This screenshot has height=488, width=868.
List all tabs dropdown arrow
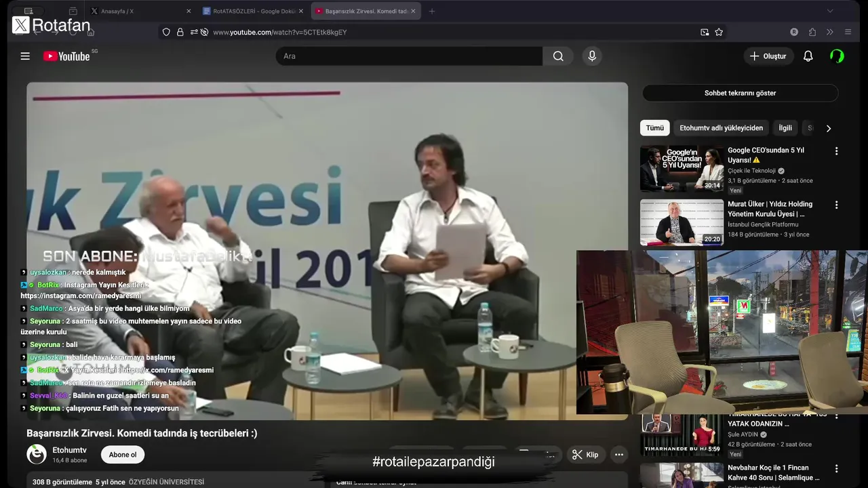pyautogui.click(x=830, y=11)
